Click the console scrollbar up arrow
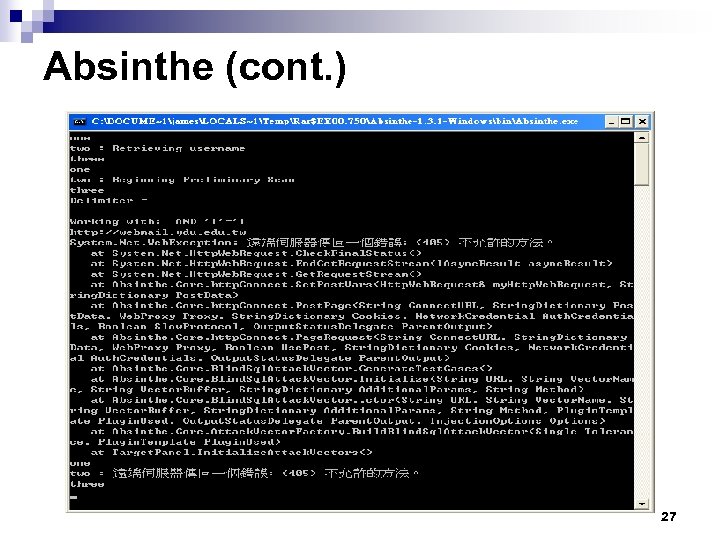This screenshot has width=720, height=540. pos(641,138)
